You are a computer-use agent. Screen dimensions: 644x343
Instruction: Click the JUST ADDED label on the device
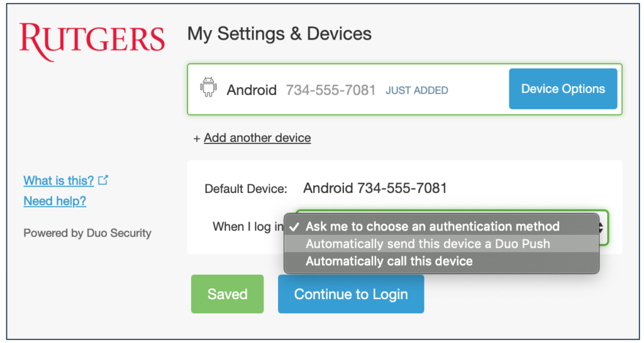416,90
